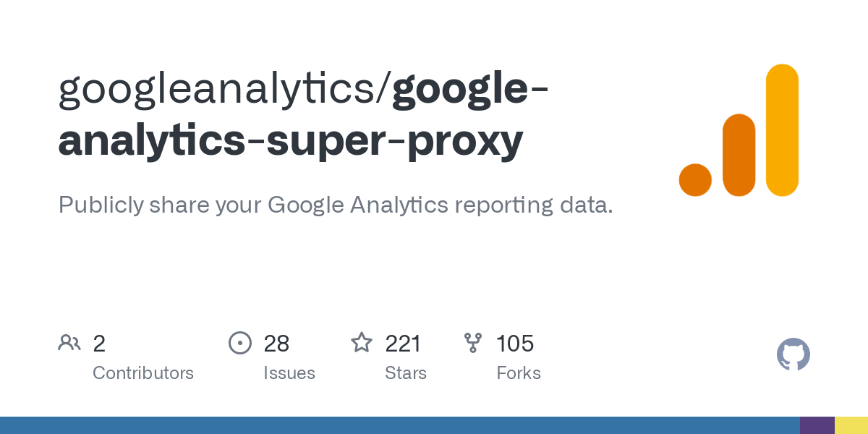Click the forks count "105"
The width and height of the screenshot is (868, 434).
[x=515, y=344]
